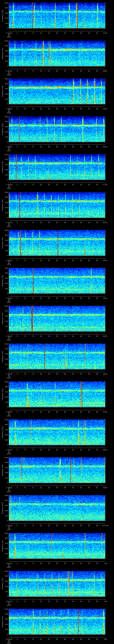
Task: Select the spectrogram panel starting at 11:50:00
Action: (57, 167)
